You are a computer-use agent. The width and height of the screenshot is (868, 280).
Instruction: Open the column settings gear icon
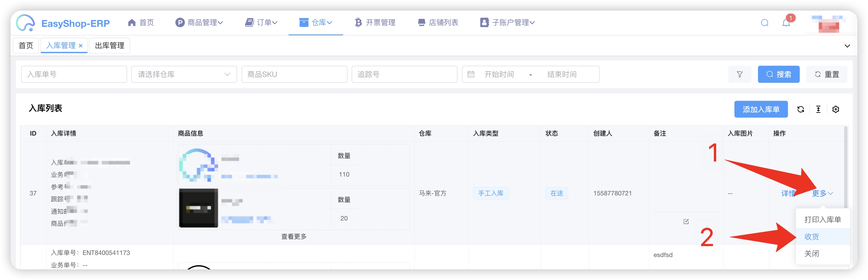coord(836,109)
